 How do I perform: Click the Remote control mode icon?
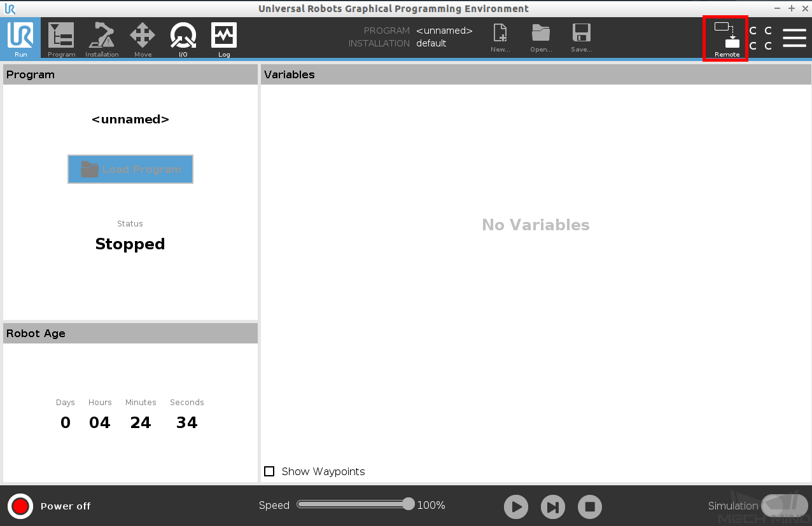(727, 39)
